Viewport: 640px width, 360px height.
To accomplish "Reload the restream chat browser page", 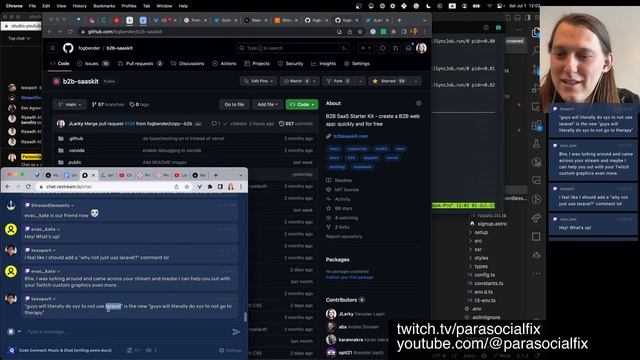I will tap(28, 187).
